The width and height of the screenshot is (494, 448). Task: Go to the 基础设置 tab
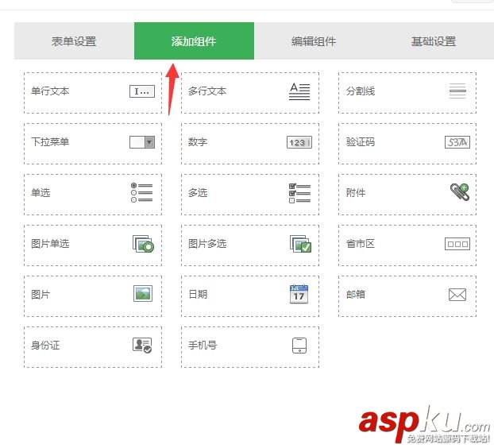coord(434,41)
